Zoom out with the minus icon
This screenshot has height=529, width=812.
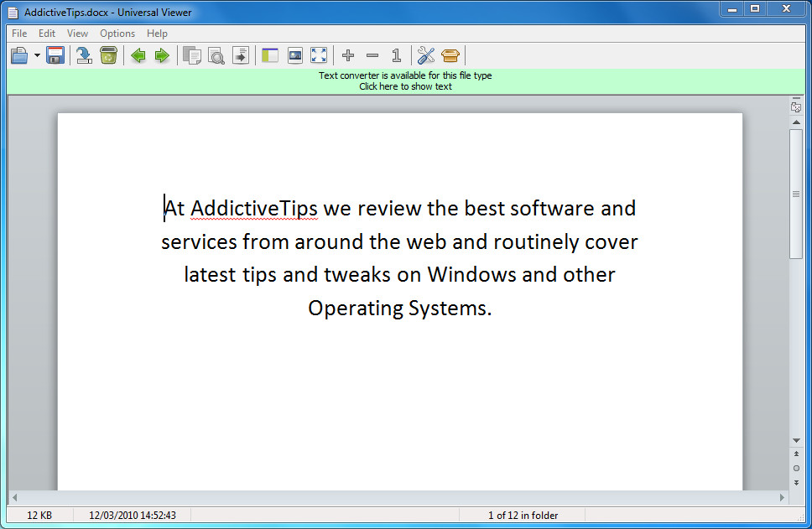(372, 55)
